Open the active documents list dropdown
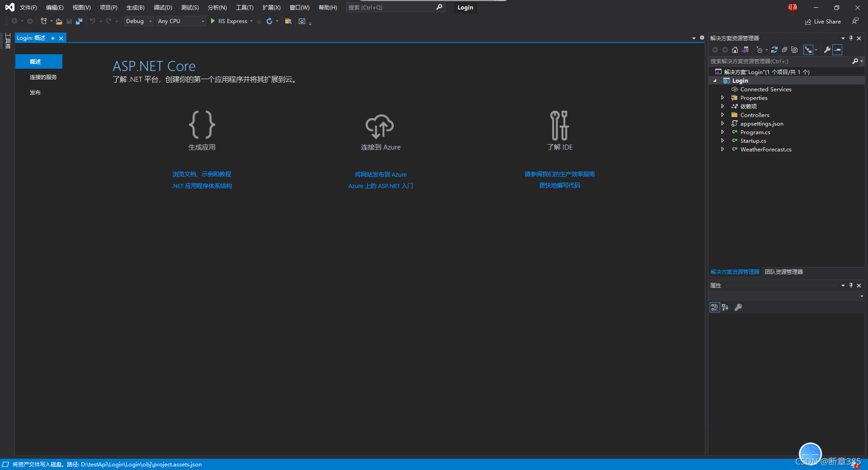Image resolution: width=868 pixels, height=470 pixels. pos(694,38)
